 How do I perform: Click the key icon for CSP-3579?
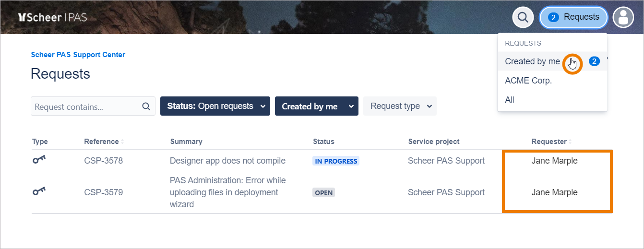39,192
